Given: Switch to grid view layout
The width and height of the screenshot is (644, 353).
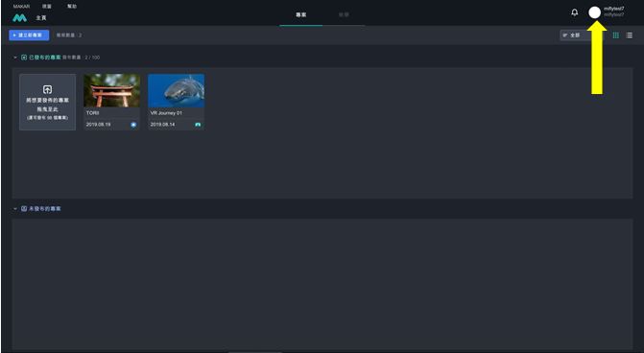Looking at the screenshot, I should (615, 35).
